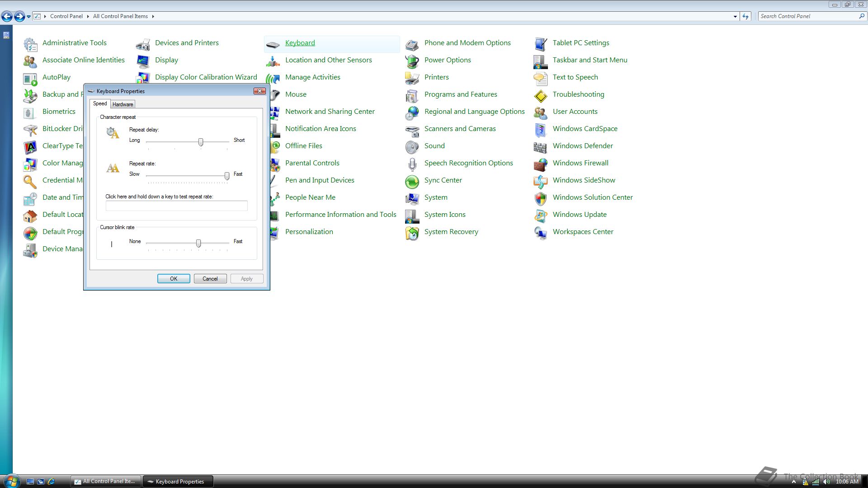Open the Keyboard icon in Control Panel
This screenshot has width=868, height=488.
click(273, 44)
